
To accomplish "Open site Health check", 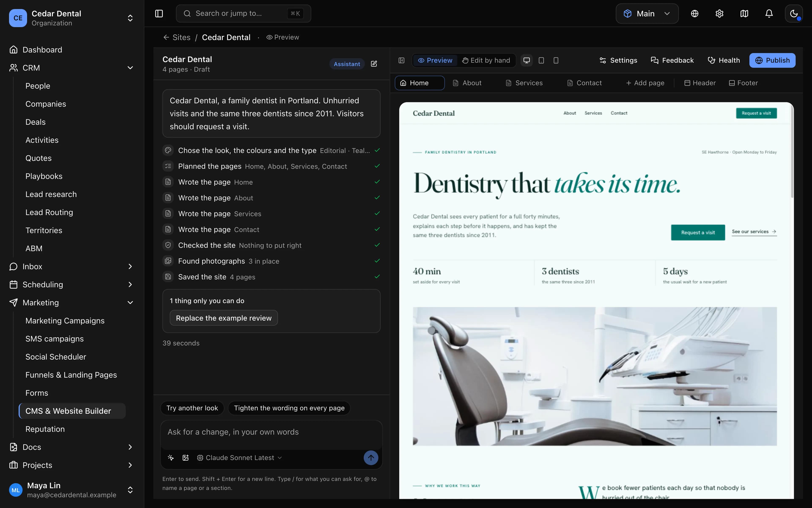I will click(x=723, y=61).
